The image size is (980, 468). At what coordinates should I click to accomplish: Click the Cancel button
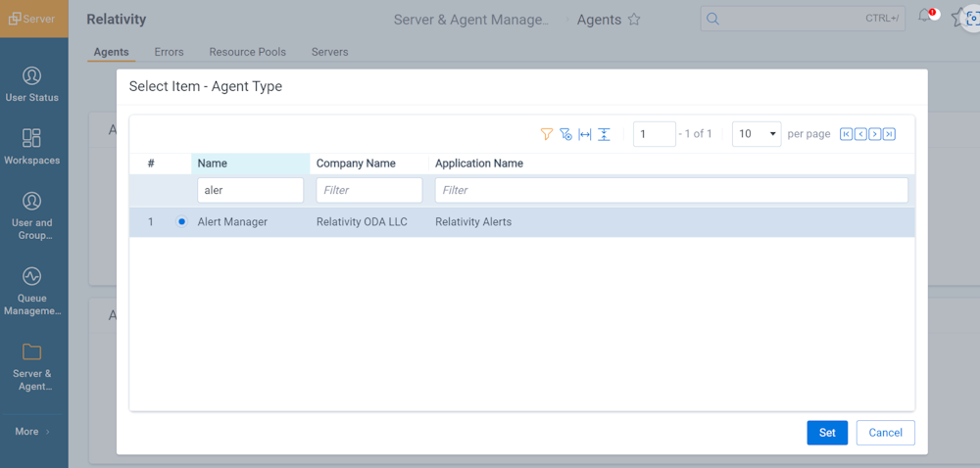tap(886, 433)
